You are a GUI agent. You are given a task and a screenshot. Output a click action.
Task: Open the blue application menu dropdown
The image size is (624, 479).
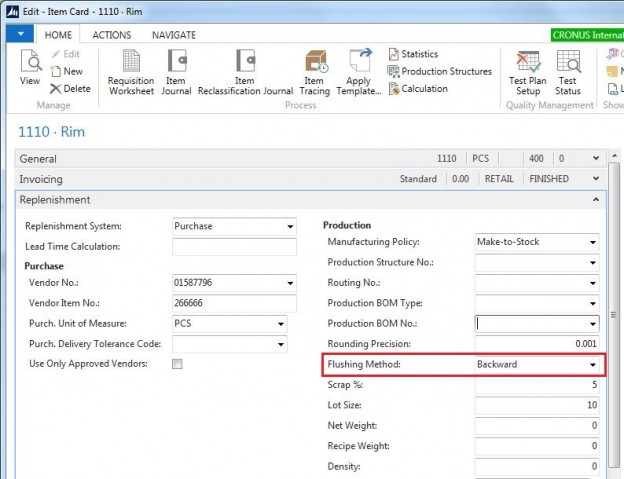[20, 34]
